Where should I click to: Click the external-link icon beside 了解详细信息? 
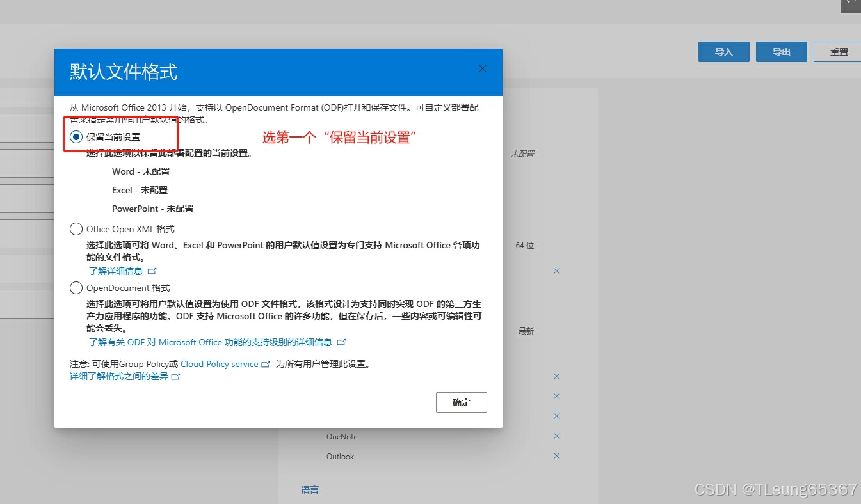pyautogui.click(x=152, y=271)
